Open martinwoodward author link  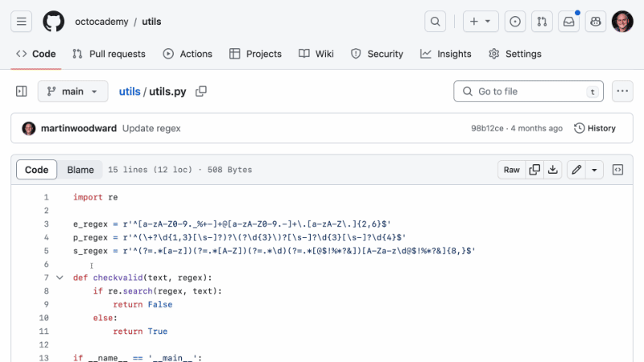tap(79, 129)
